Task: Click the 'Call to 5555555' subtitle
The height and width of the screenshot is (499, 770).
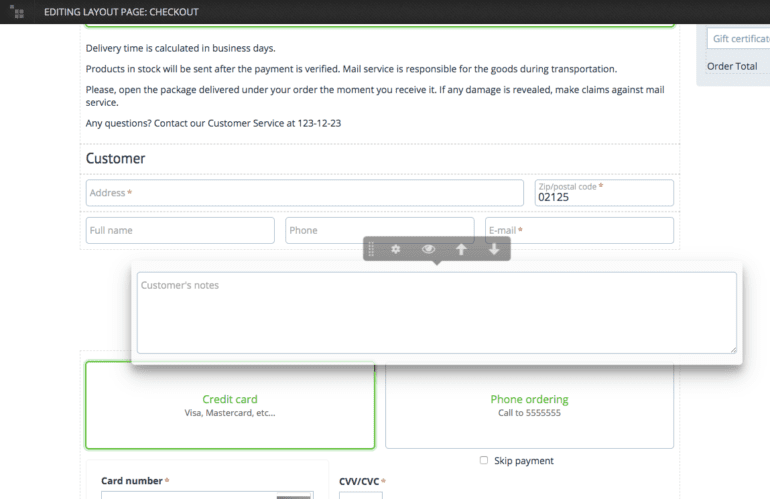Action: click(529, 413)
